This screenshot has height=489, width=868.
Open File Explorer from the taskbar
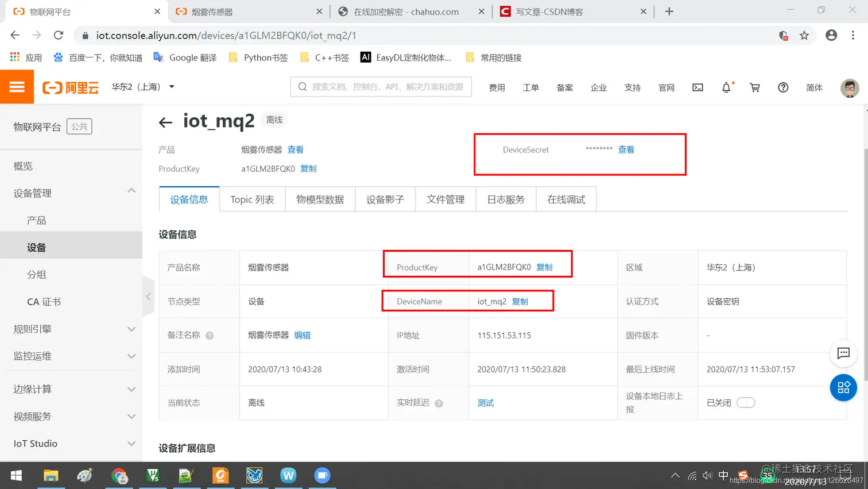(51, 476)
